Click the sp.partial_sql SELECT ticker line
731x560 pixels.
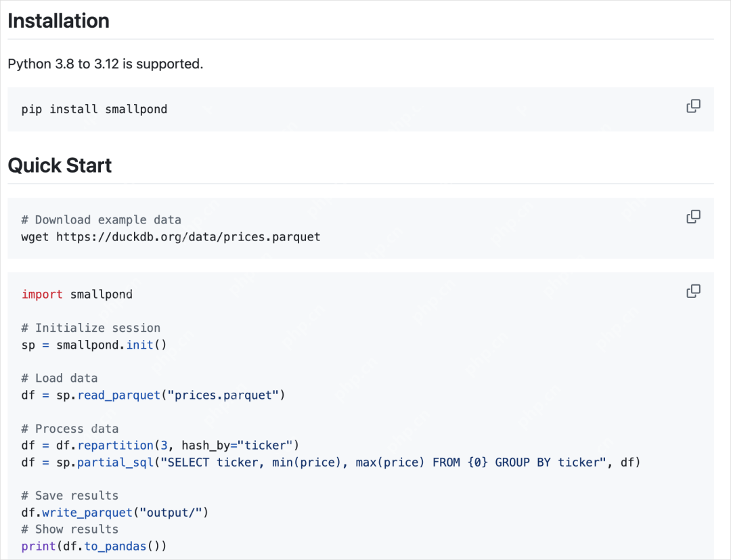(331, 462)
